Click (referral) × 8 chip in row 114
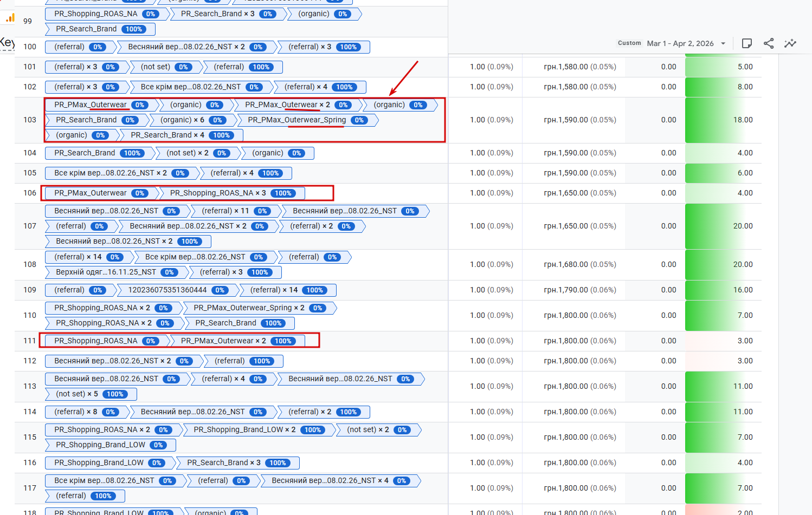The height and width of the screenshot is (515, 812). point(87,412)
